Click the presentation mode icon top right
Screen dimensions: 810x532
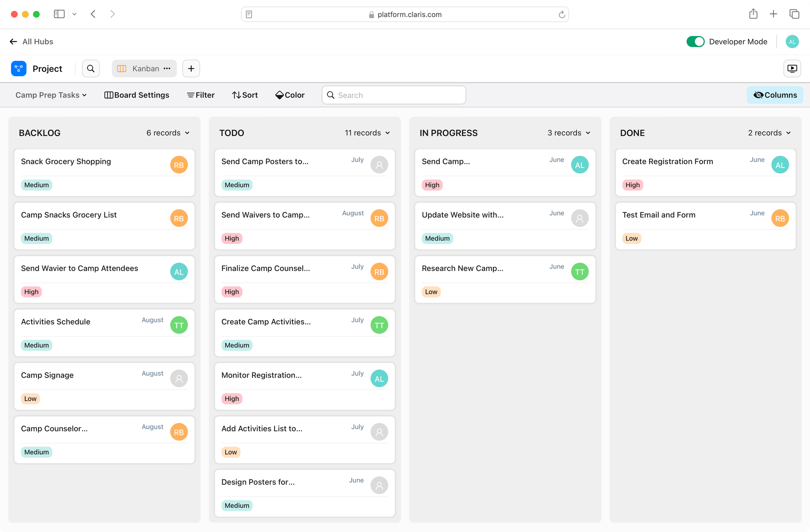[x=792, y=68]
